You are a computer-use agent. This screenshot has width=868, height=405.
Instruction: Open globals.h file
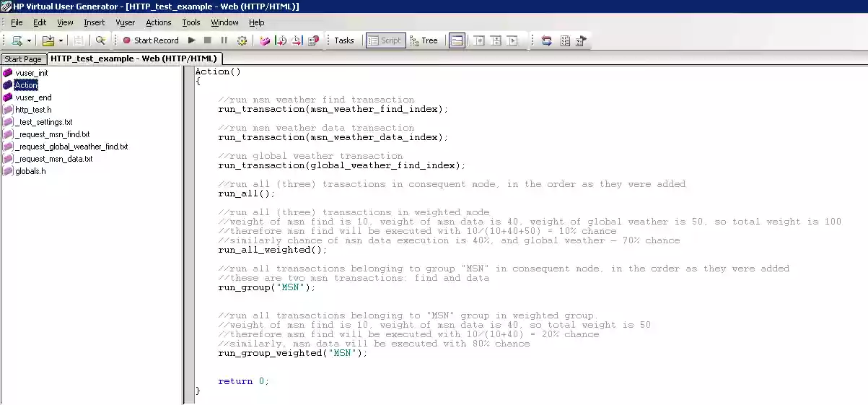30,171
